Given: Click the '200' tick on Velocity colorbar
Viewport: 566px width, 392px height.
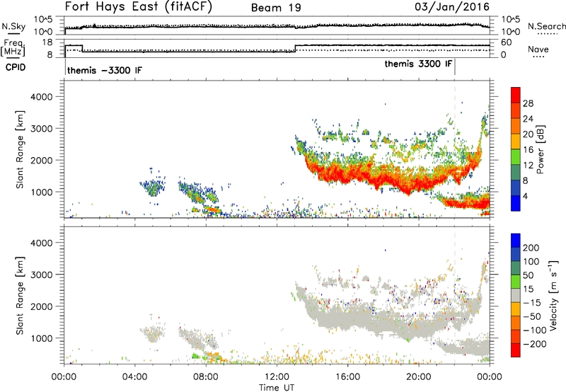Looking at the screenshot, I should tap(531, 248).
